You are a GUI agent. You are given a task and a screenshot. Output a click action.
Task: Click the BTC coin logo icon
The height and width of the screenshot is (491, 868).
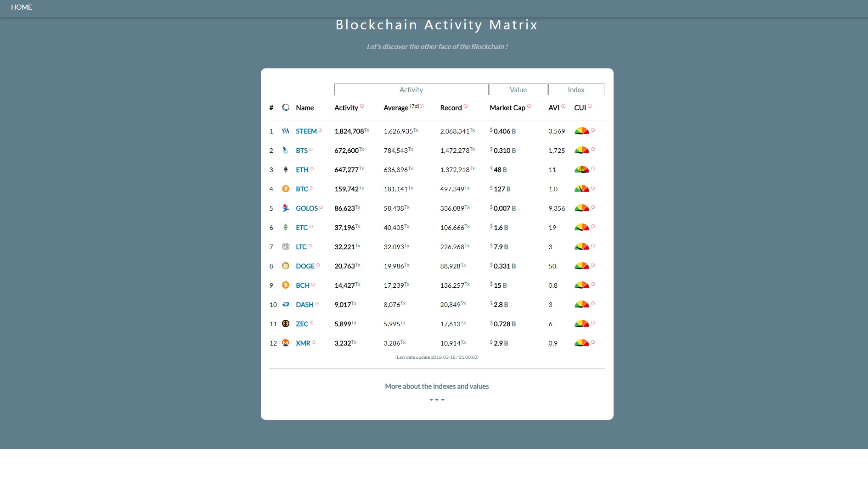286,189
